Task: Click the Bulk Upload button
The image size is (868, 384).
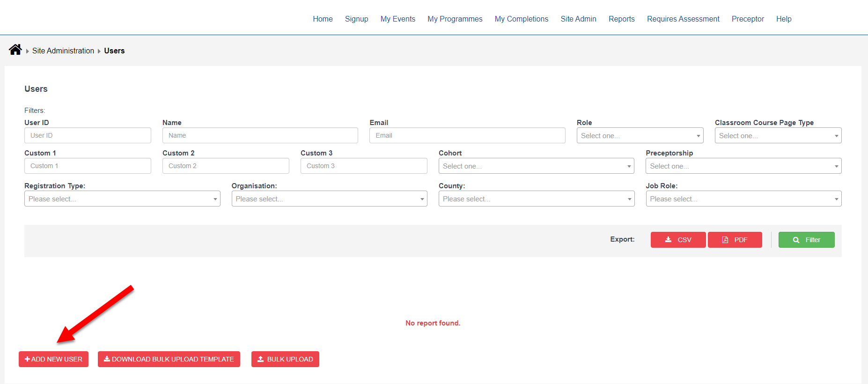Action: coord(285,359)
